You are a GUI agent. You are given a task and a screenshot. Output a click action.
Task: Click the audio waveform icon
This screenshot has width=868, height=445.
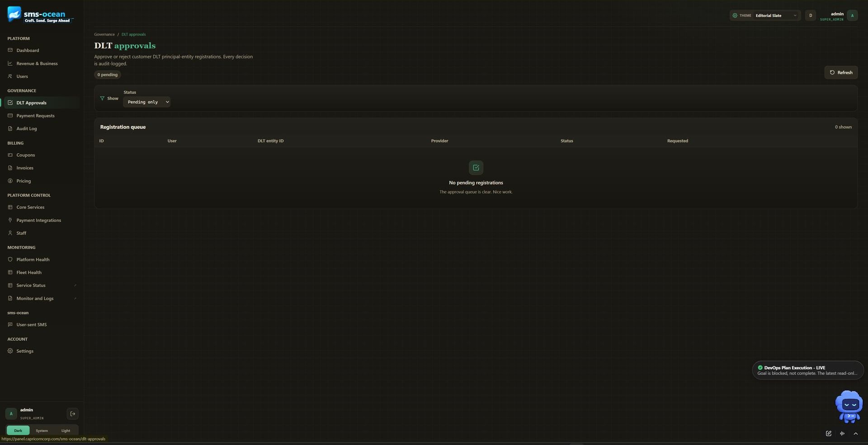tap(842, 433)
